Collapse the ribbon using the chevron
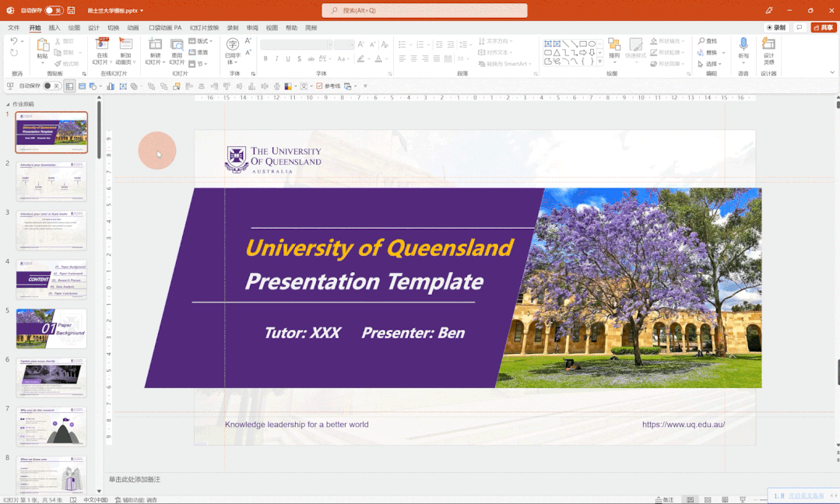 coord(832,72)
